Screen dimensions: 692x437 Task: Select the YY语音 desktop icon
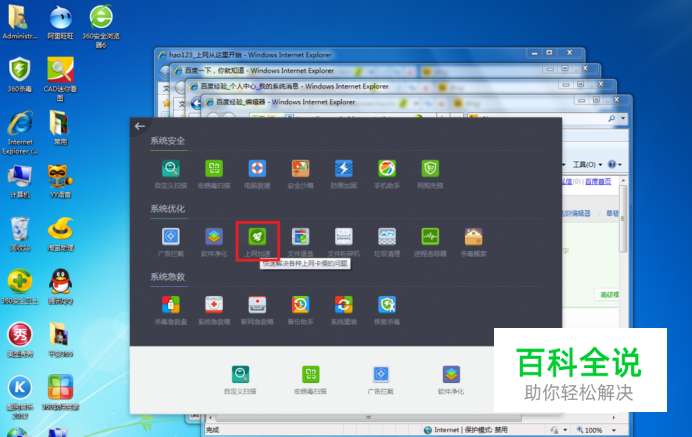[60, 181]
